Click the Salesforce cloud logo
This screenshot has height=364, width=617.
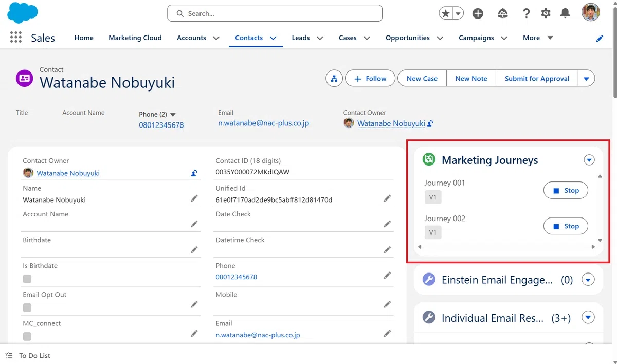coord(23,13)
